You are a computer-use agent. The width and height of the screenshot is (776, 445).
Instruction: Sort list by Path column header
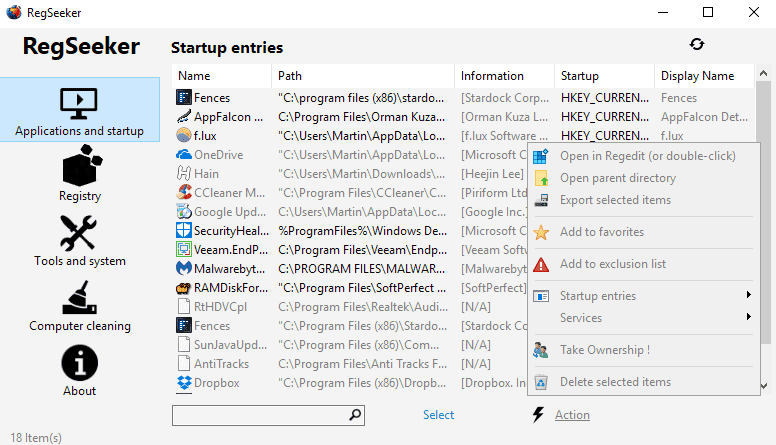(x=363, y=76)
